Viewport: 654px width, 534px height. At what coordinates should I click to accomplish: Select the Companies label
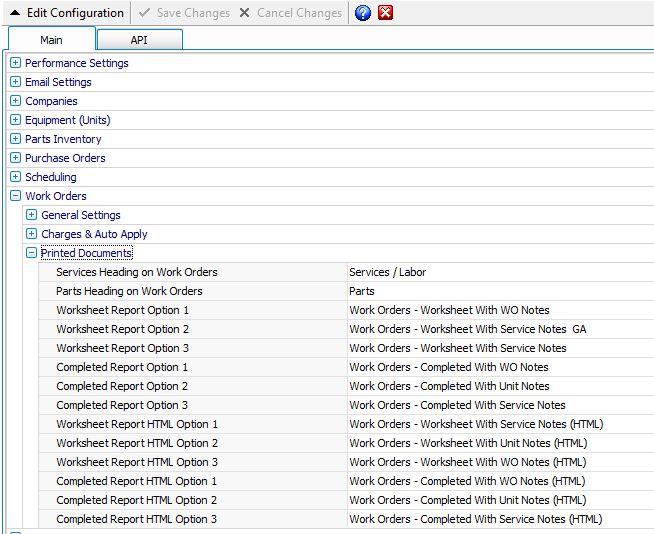(x=51, y=101)
